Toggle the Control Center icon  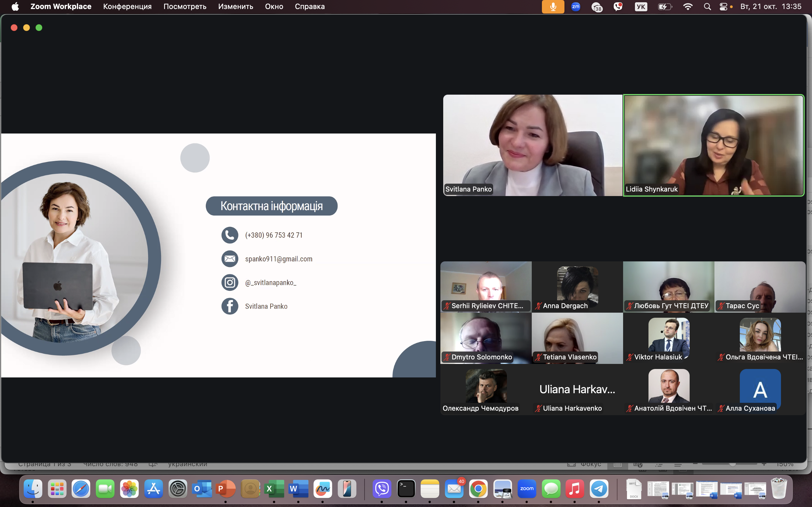(x=723, y=7)
